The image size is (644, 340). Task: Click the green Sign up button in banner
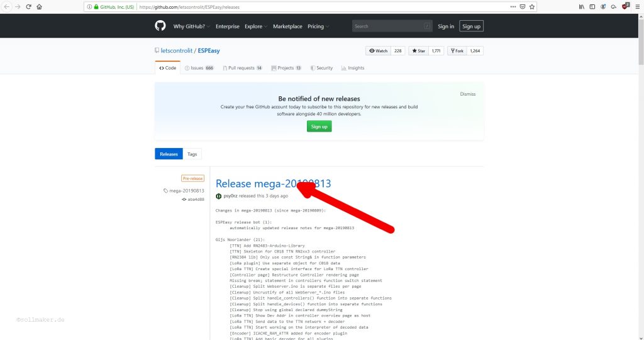(x=319, y=126)
